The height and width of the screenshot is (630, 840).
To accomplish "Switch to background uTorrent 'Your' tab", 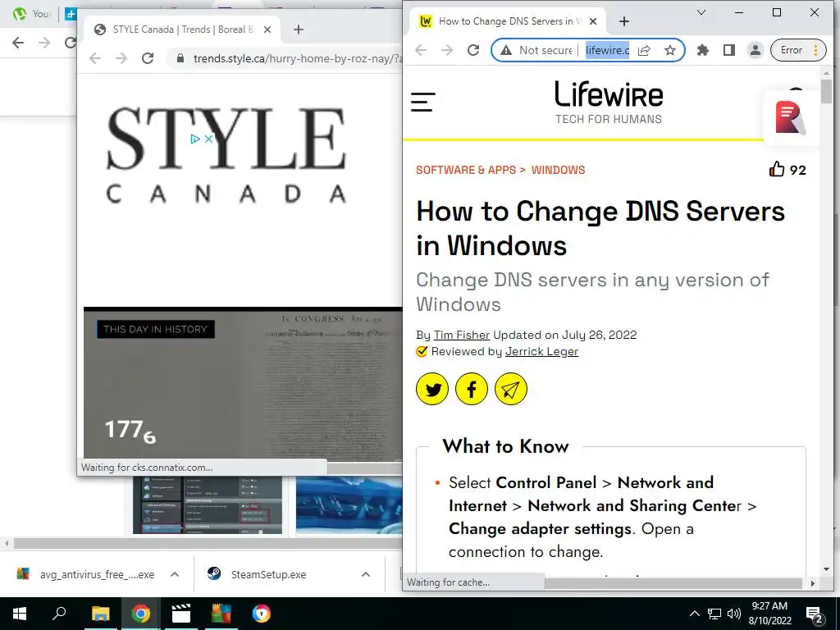I will [x=32, y=14].
